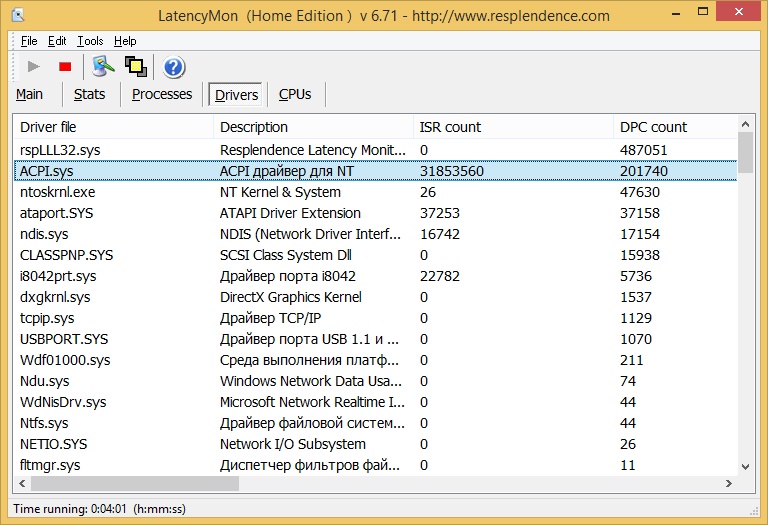Screen dimensions: 768x525
Task: Select the dxgkrnl.sys driver row
Action: [x=55, y=297]
